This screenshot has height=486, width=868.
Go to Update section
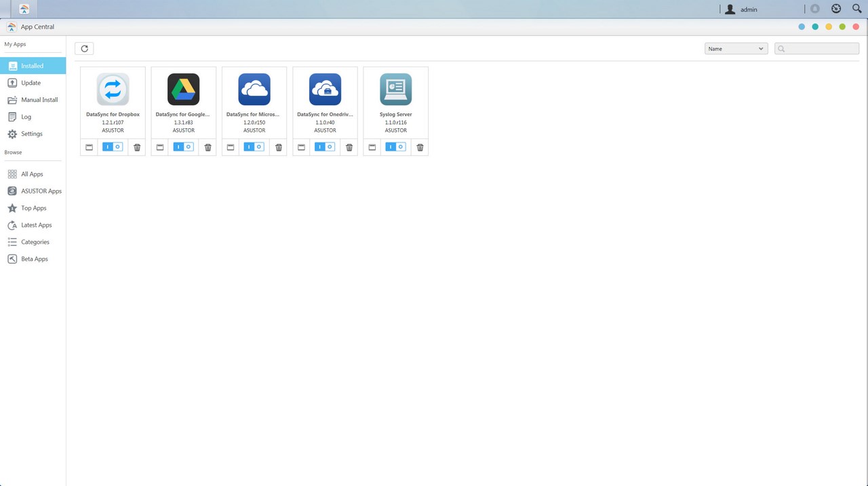pos(33,83)
